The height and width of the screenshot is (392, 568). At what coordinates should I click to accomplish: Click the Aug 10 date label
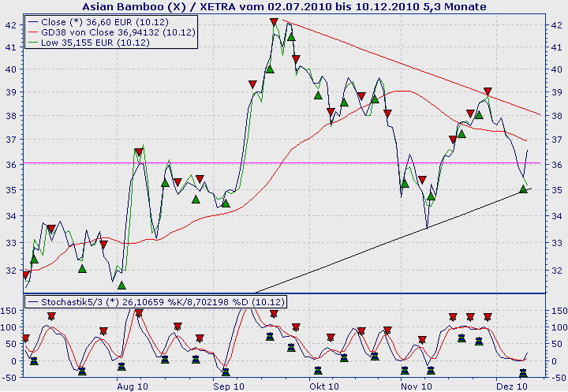coord(133,386)
